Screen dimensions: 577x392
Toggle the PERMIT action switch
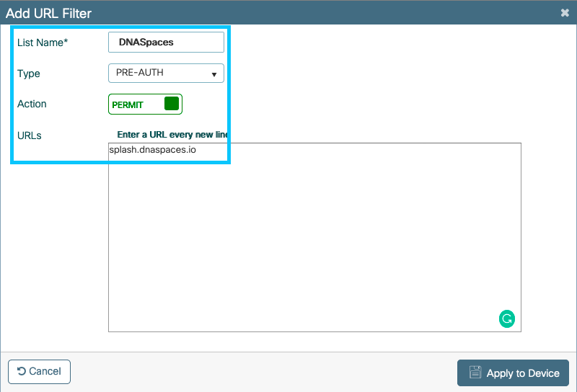(x=145, y=104)
